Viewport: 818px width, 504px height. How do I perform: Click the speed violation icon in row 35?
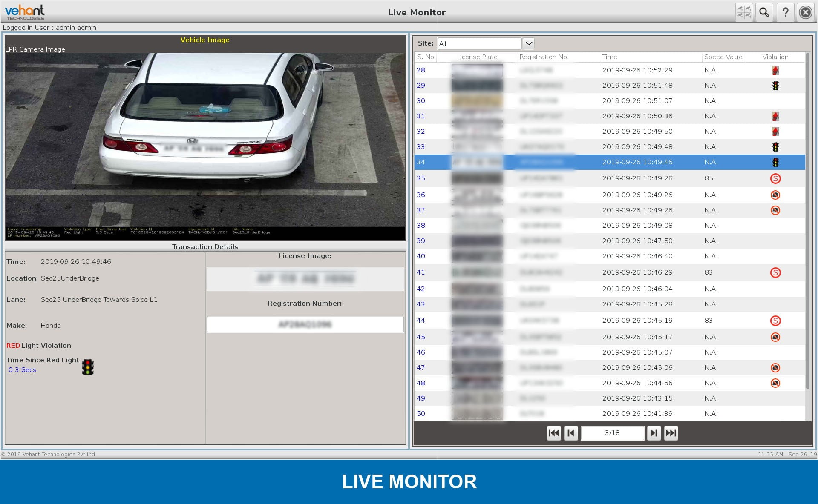[x=775, y=178]
